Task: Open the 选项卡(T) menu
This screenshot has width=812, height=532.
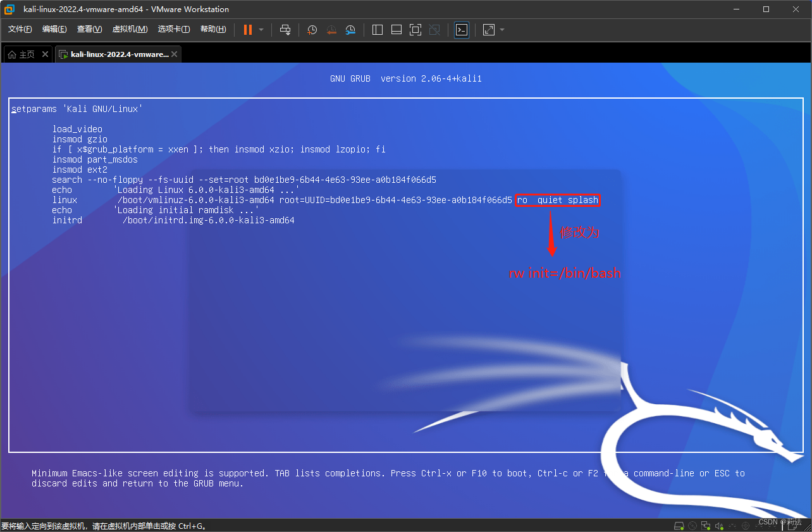Action: [174, 29]
